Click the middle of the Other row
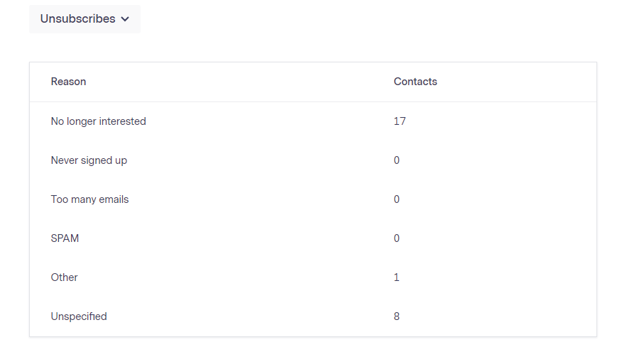622x364 pixels. click(x=312, y=277)
